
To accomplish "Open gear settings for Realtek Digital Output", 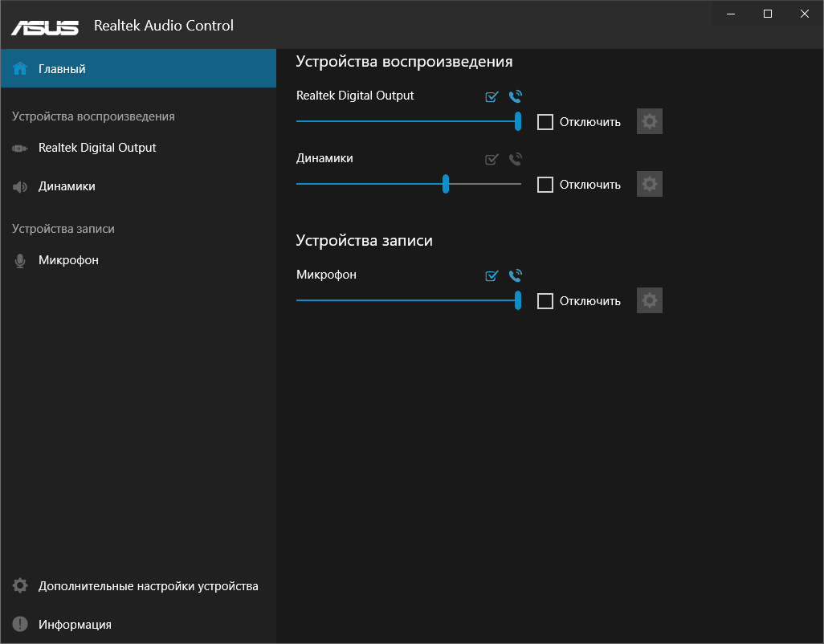I will click(650, 122).
